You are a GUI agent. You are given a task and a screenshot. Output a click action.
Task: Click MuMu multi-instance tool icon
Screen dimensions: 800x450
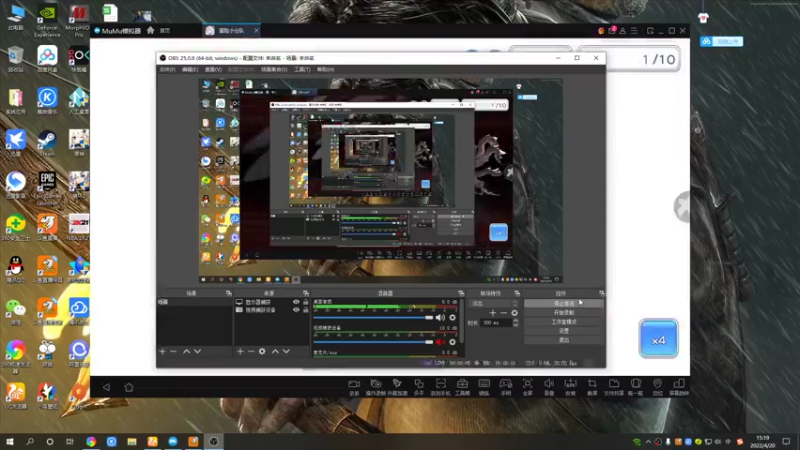click(419, 387)
